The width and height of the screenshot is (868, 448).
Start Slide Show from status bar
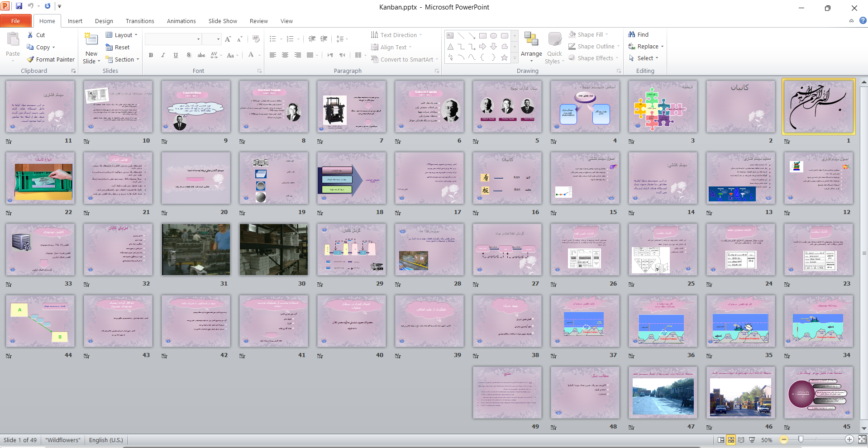(x=752, y=440)
